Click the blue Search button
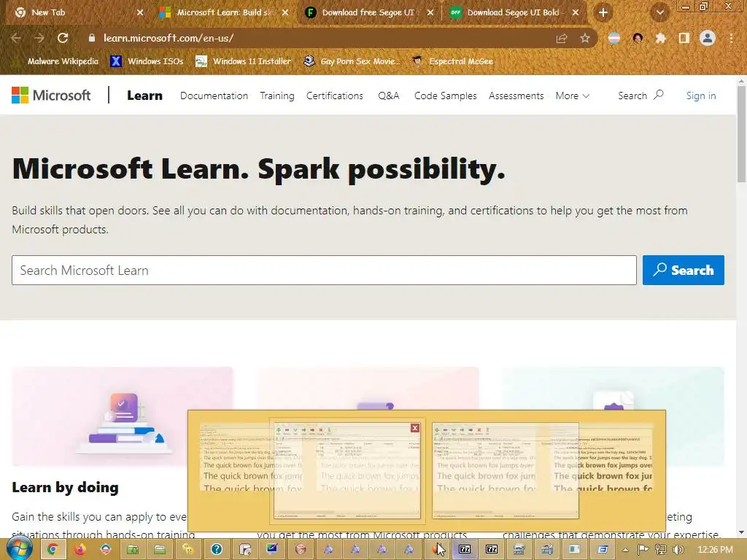Image resolution: width=747 pixels, height=560 pixels. coord(683,270)
